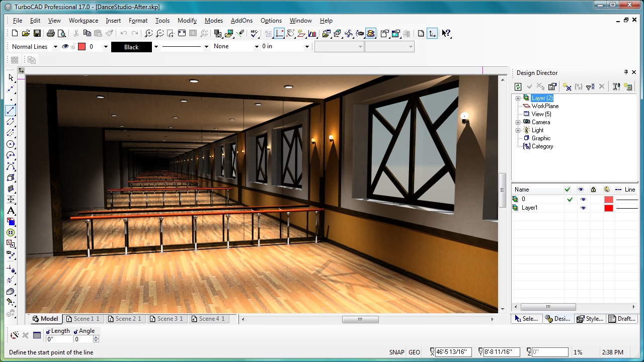Screen dimensions: 644x362
Task: Click the red color swatch for Layer1
Action: click(609, 208)
